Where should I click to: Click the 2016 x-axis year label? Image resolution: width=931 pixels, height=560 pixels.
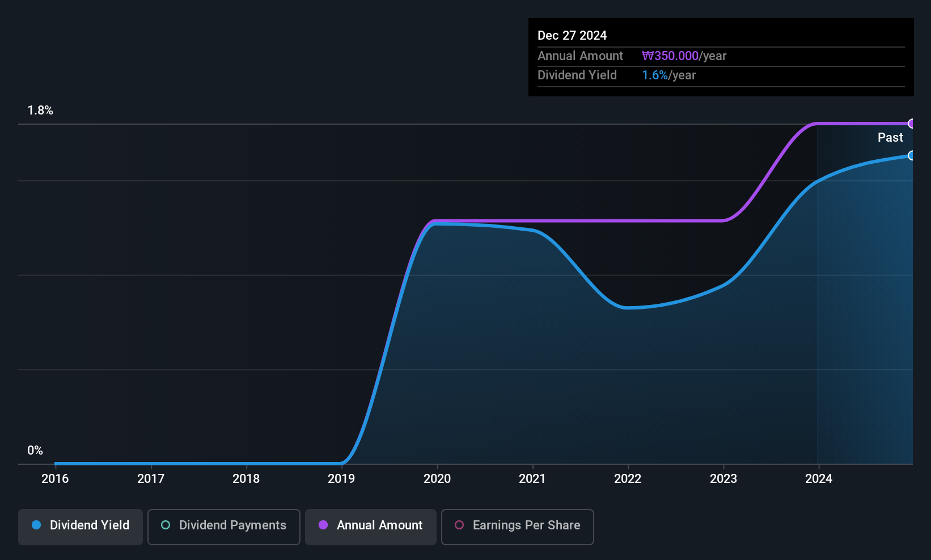(x=55, y=479)
